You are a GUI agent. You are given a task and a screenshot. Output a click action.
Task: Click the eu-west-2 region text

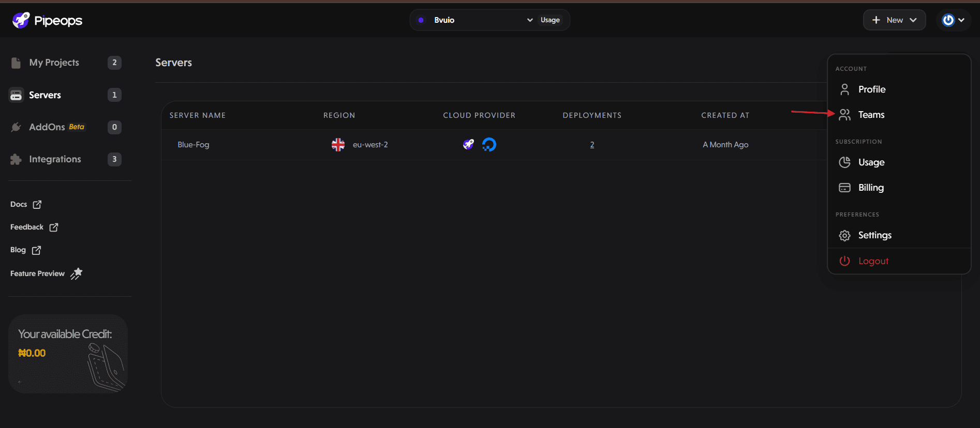click(x=370, y=145)
